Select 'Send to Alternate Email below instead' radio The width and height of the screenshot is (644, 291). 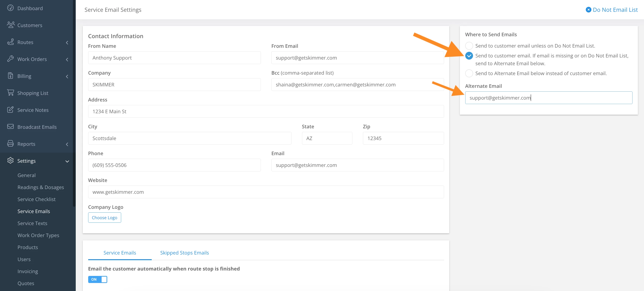tap(469, 73)
